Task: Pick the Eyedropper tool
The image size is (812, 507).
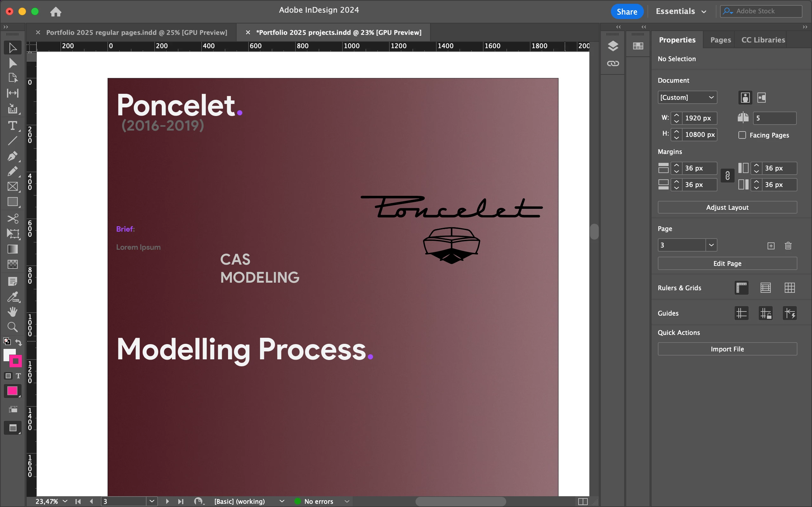Action: [x=12, y=297]
